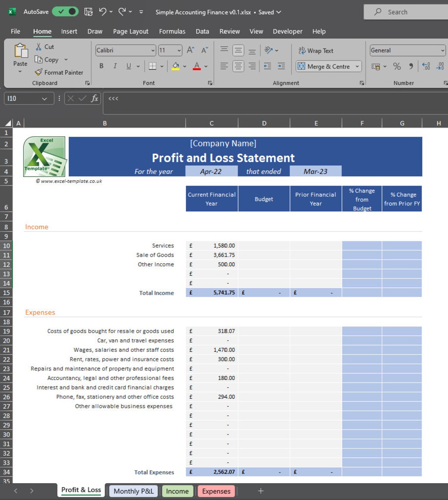Screen dimensions: 448x500
Task: Add a new worksheet with the plus button
Action: 260,491
